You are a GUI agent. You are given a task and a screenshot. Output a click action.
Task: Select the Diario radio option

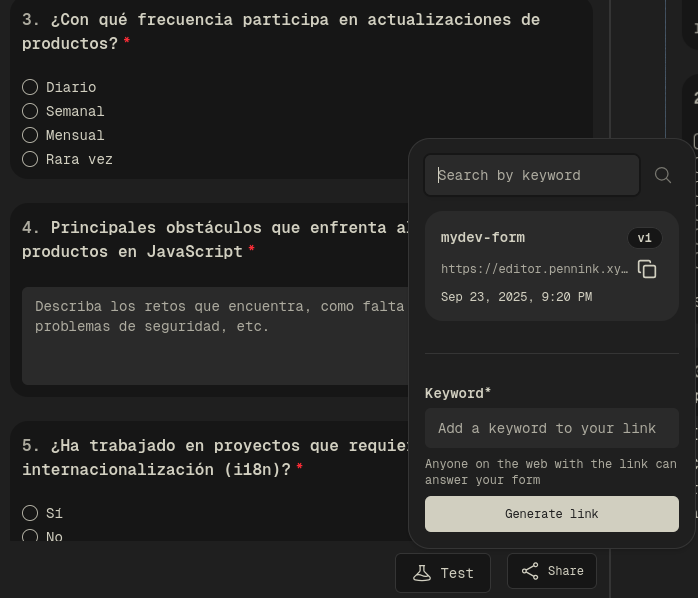point(30,87)
